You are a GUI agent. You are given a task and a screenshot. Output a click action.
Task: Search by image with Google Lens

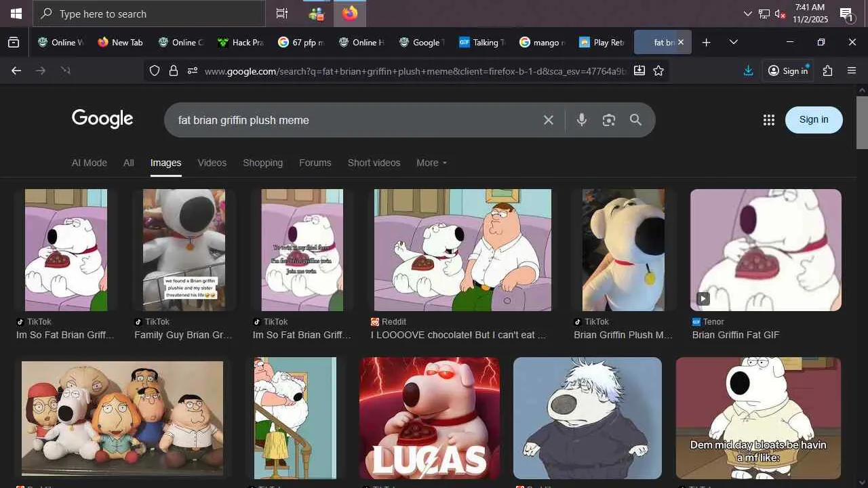(609, 120)
